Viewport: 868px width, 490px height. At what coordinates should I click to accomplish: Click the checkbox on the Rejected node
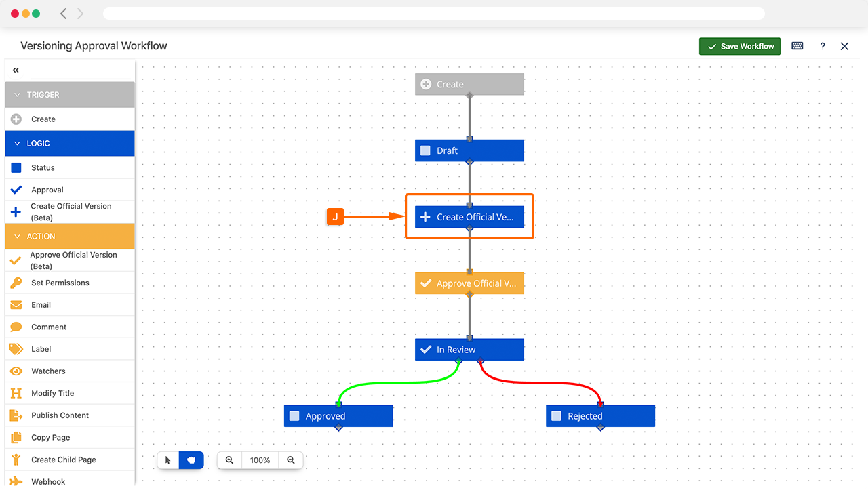(x=556, y=416)
